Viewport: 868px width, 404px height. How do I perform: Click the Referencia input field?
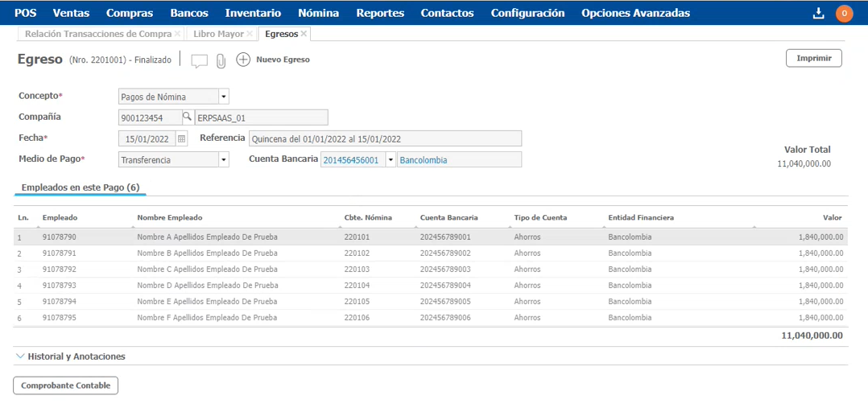click(x=385, y=138)
